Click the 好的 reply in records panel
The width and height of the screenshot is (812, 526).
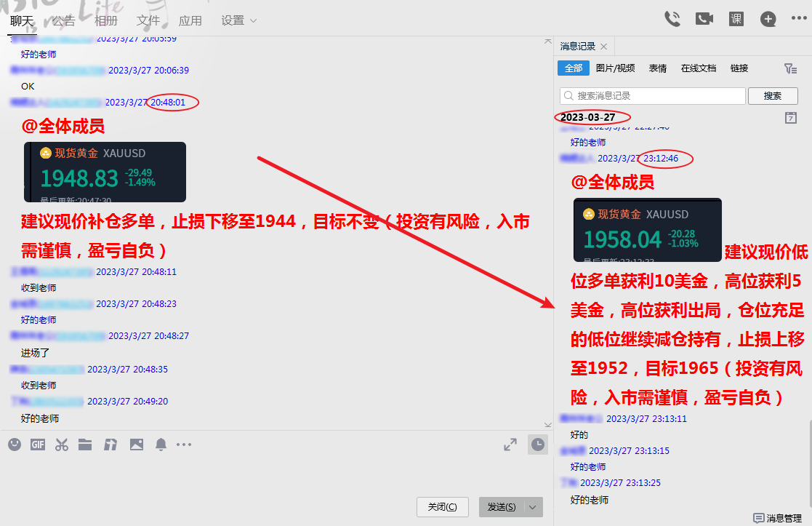tap(579, 435)
